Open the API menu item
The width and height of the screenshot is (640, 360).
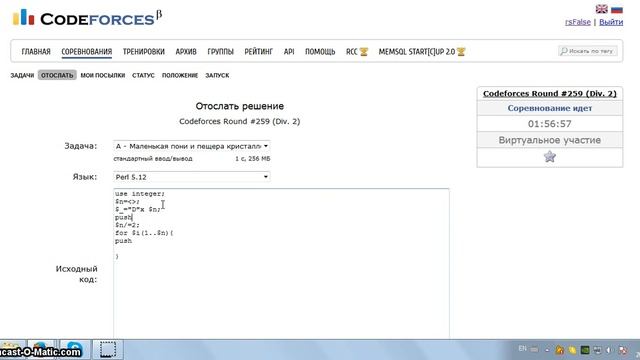[289, 52]
